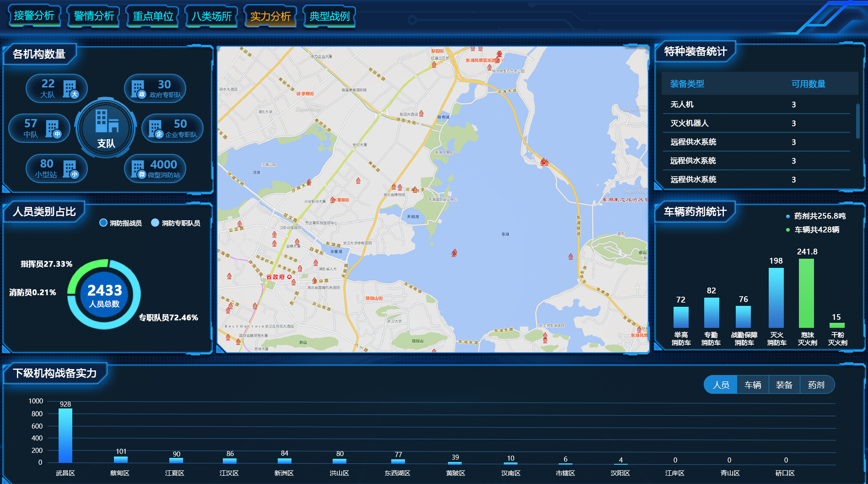Click the 装备类型 column header
This screenshot has height=484, width=868.
(x=687, y=84)
